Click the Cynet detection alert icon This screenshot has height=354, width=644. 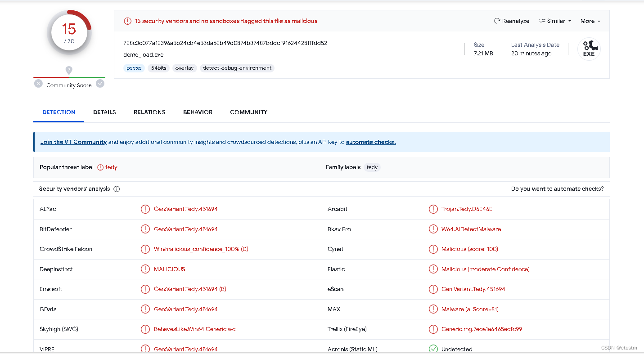433,249
